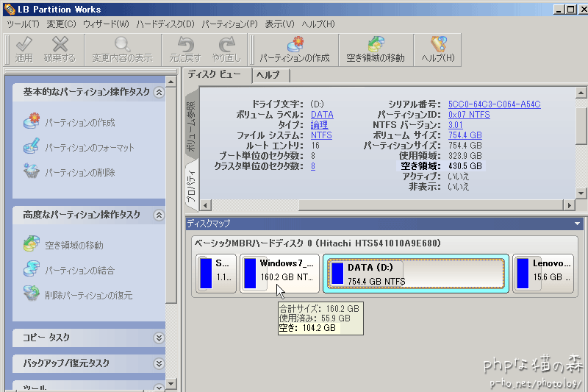
Task: Choose 削除パーティションの復元 task
Action: click(88, 296)
